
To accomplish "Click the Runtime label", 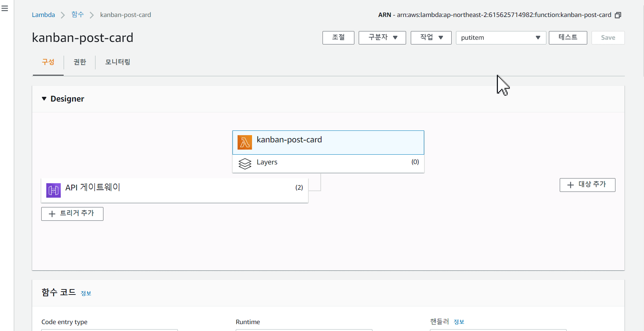I will point(248,322).
